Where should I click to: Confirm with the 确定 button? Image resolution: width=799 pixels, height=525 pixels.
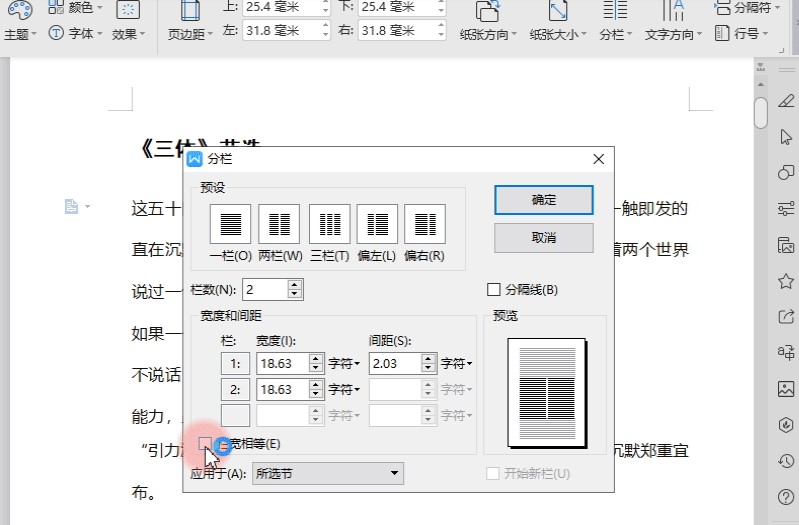(544, 200)
